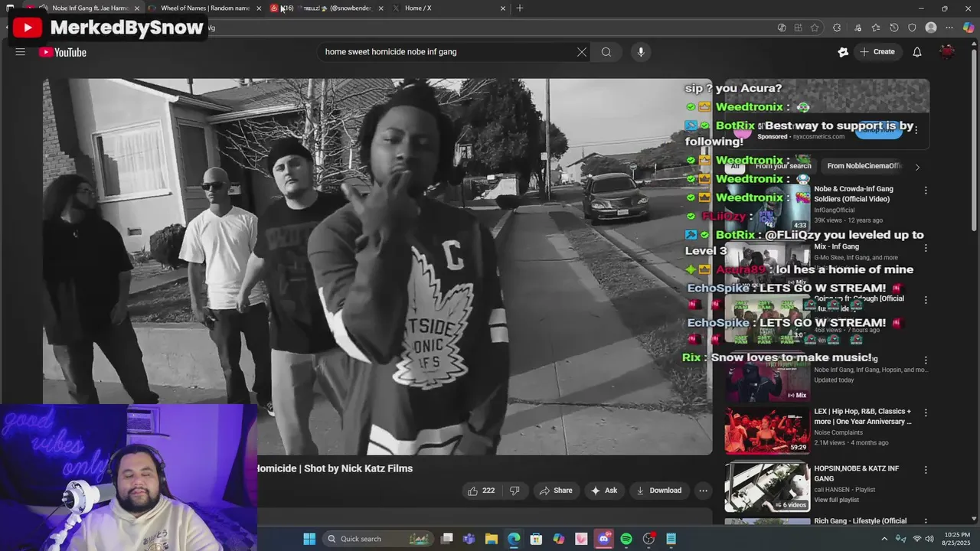Click the black-and-white video player

(377, 266)
